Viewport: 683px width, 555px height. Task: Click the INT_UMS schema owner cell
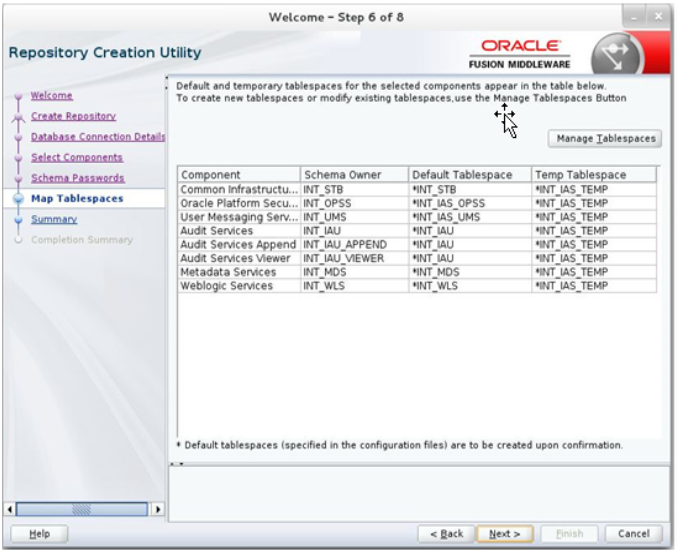(354, 217)
